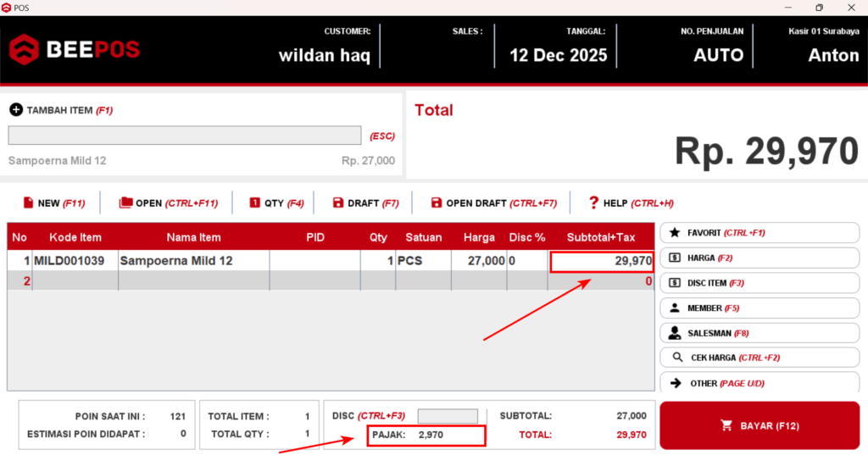The image size is (868, 455).
Task: Click the BeePOS logo in header
Action: [75, 49]
